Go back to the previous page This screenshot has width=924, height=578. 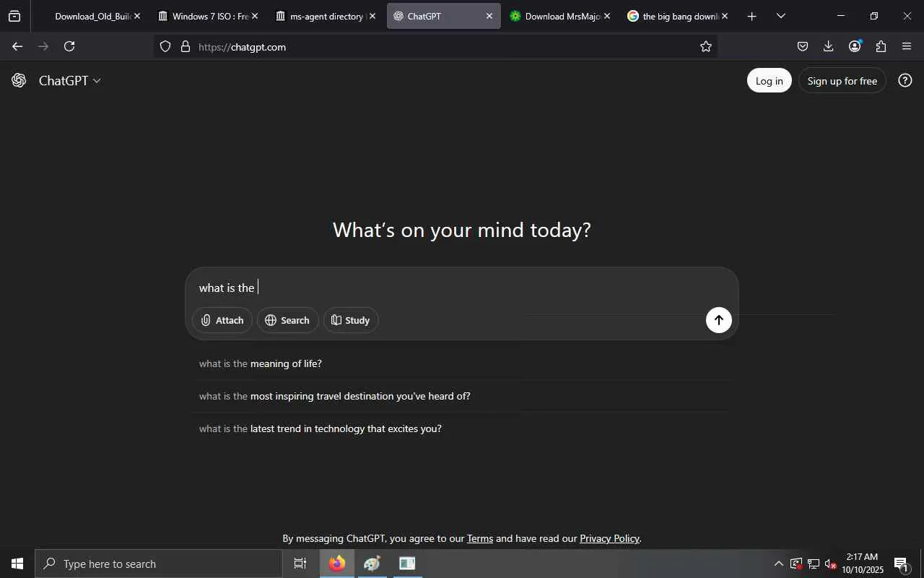17,46
